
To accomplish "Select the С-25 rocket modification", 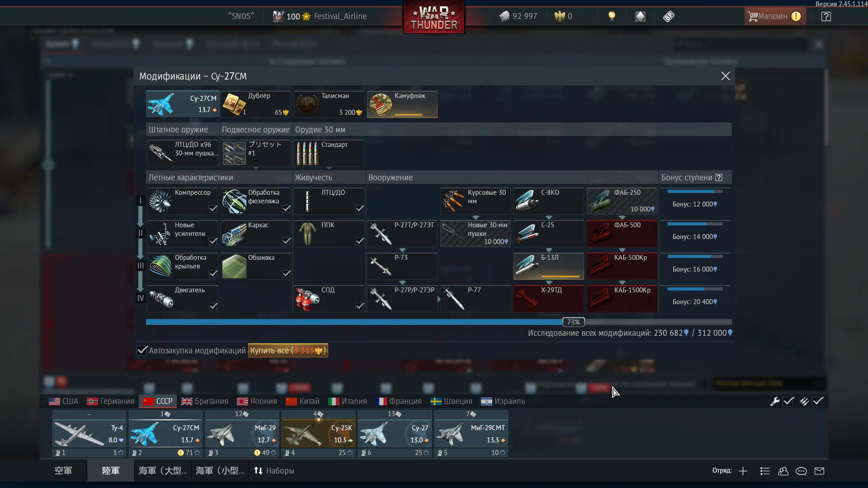I will [x=549, y=233].
